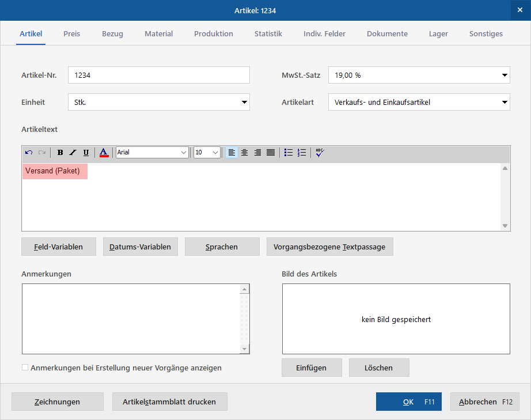Switch to the Lager tab

click(438, 34)
